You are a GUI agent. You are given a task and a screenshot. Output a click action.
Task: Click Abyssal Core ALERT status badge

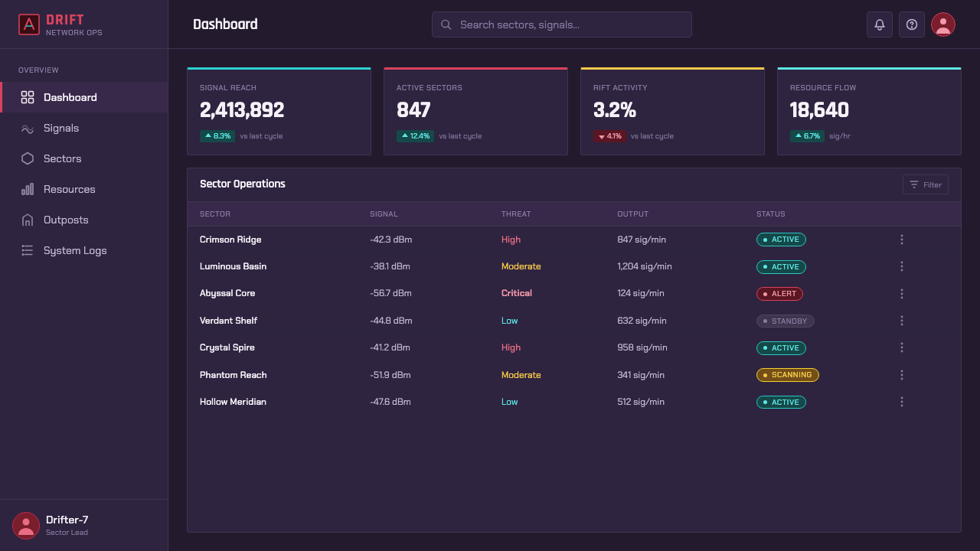point(779,294)
